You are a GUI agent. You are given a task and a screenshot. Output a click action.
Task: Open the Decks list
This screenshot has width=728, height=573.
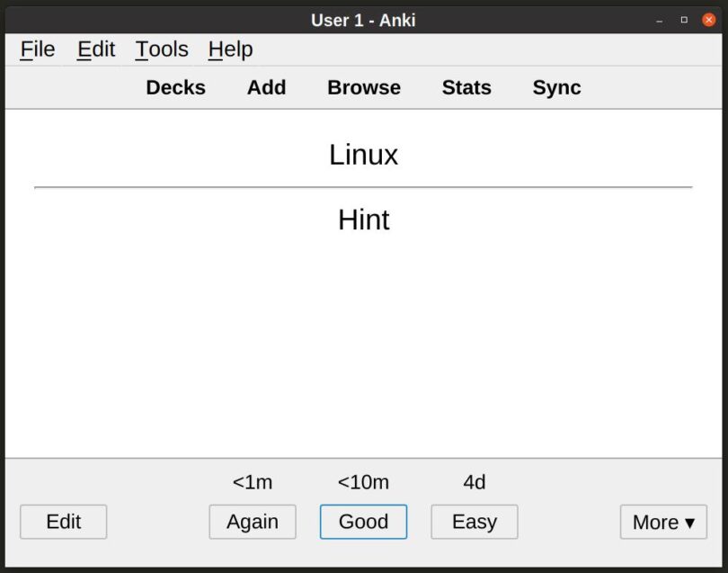click(x=175, y=87)
